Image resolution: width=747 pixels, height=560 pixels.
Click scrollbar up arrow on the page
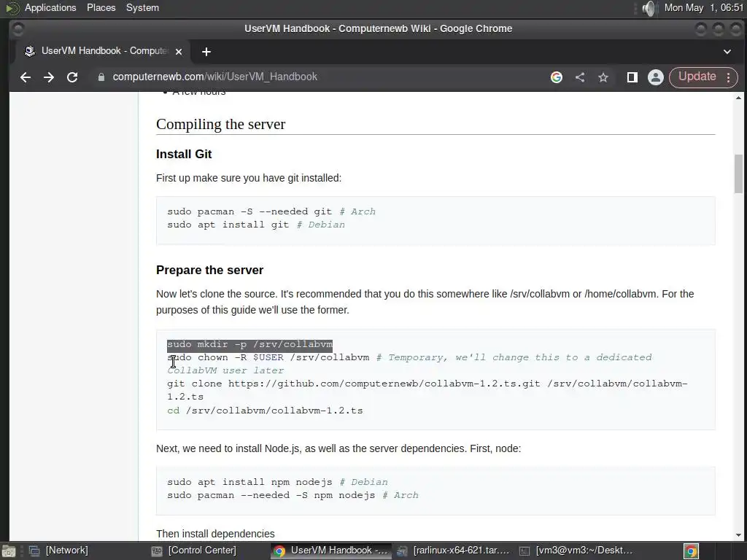pos(738,98)
